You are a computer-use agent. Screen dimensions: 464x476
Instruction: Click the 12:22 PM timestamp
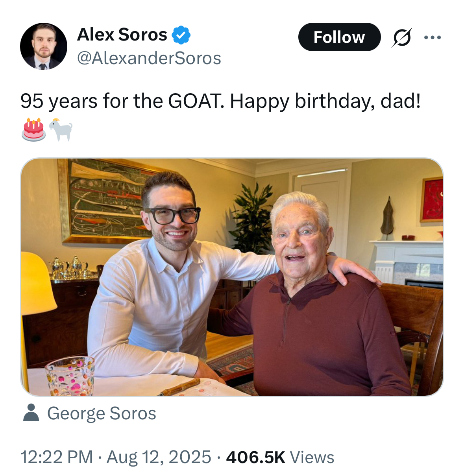pyautogui.click(x=56, y=457)
